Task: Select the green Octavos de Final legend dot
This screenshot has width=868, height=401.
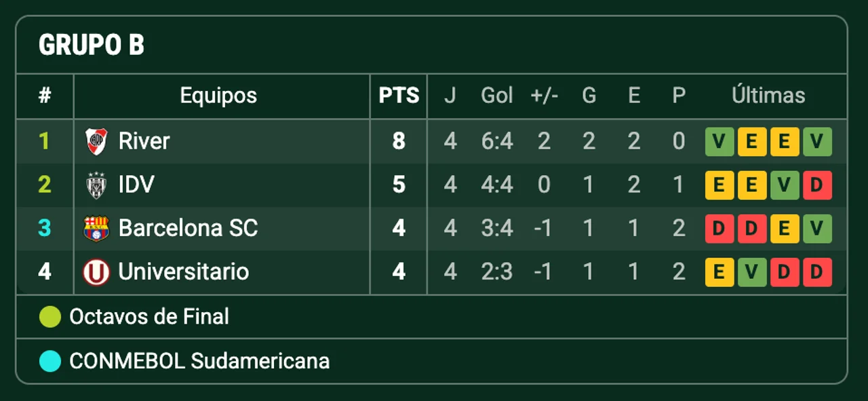Action: (x=50, y=317)
